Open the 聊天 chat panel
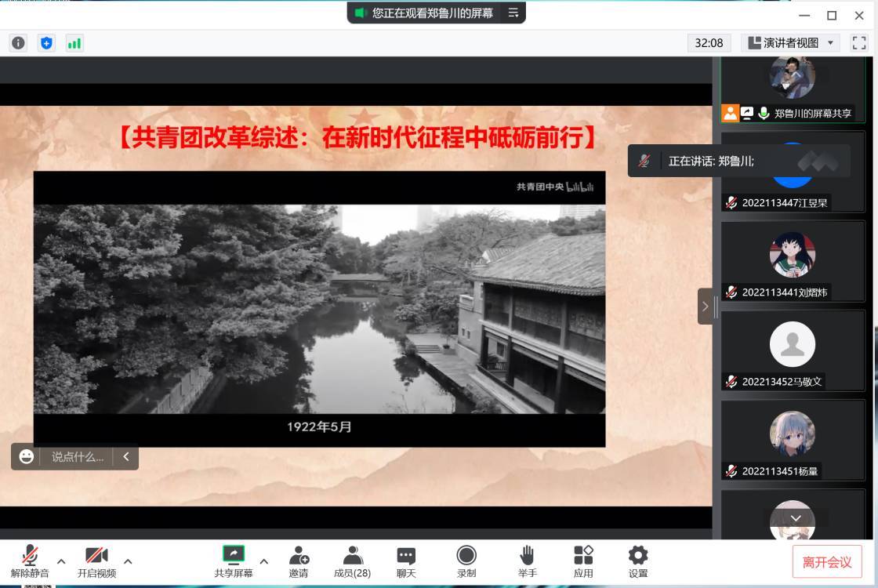 (x=406, y=561)
